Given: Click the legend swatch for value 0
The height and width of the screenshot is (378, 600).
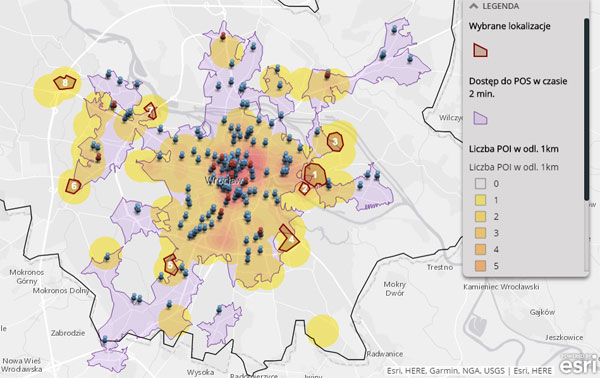Looking at the screenshot, I should 480,184.
